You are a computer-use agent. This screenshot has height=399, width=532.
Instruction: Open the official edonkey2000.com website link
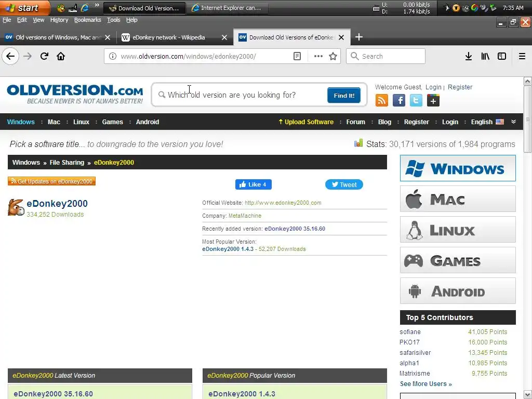point(283,203)
